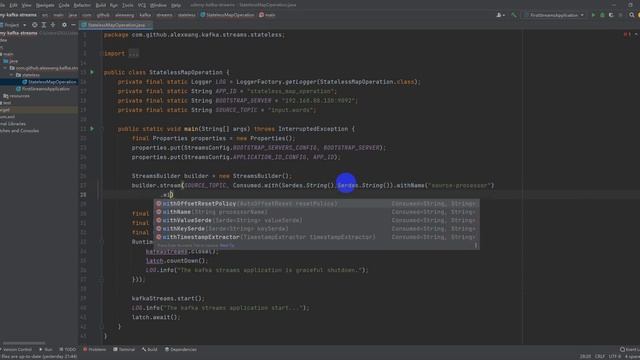Collapse the stateless package node

pos(12,75)
